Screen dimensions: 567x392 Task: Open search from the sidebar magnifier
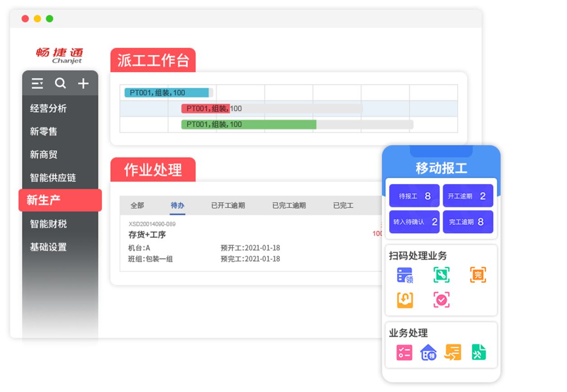coord(60,83)
